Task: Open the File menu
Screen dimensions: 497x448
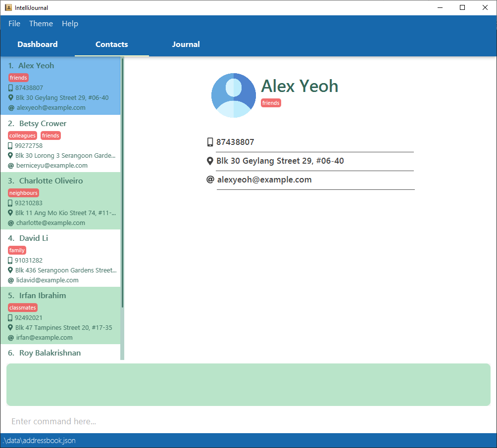Action: coord(14,24)
